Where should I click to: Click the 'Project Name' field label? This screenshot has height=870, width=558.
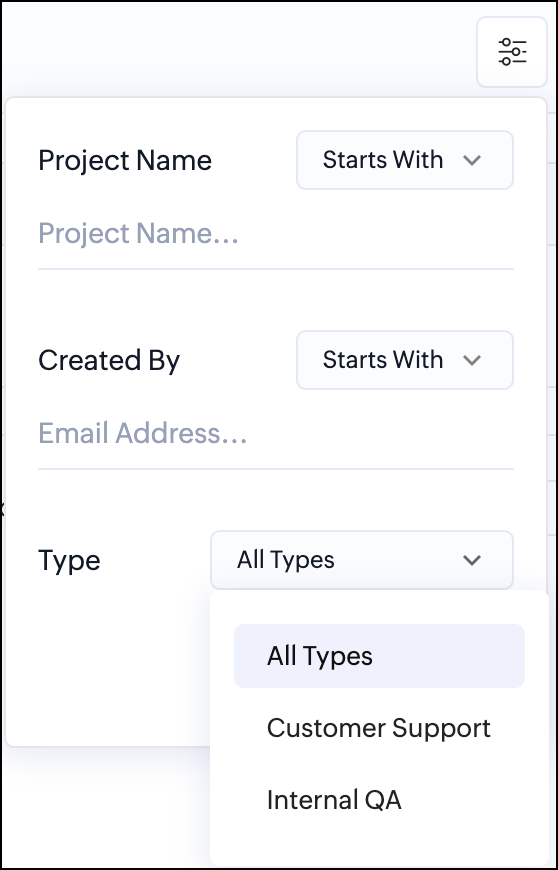(x=125, y=160)
